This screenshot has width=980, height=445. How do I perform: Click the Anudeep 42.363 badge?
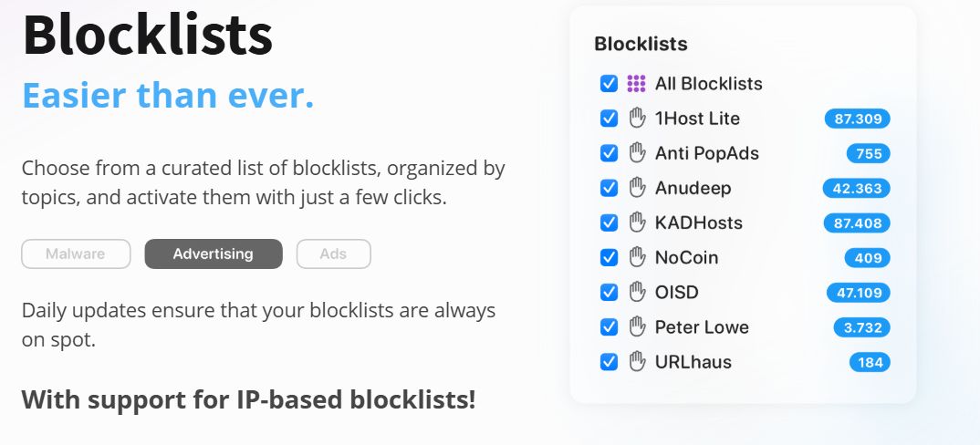pyautogui.click(x=857, y=189)
